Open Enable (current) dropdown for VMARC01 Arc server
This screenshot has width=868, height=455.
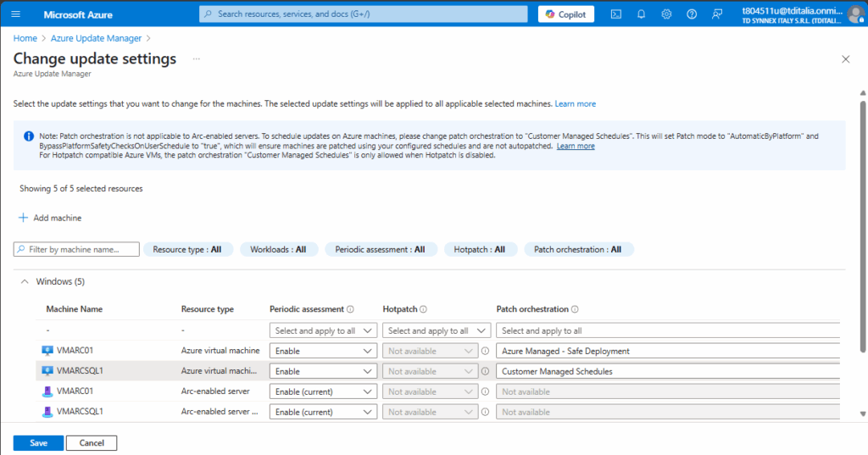323,391
